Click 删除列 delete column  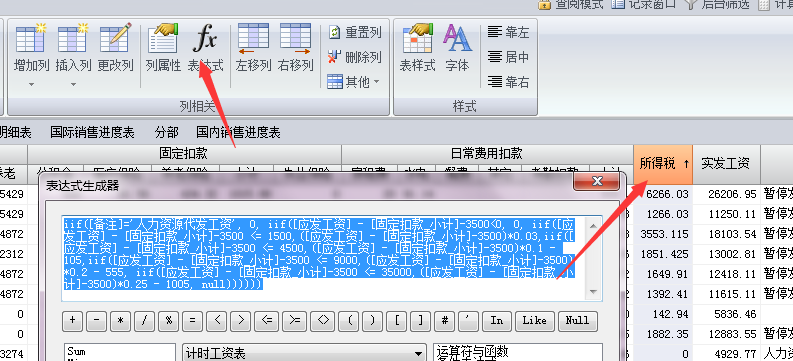point(354,57)
